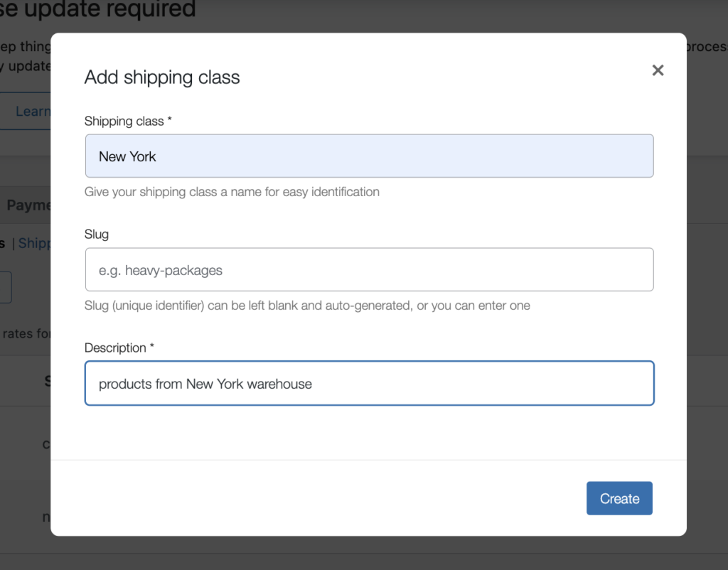Click into the empty Slug field
The height and width of the screenshot is (570, 728).
coord(369,270)
